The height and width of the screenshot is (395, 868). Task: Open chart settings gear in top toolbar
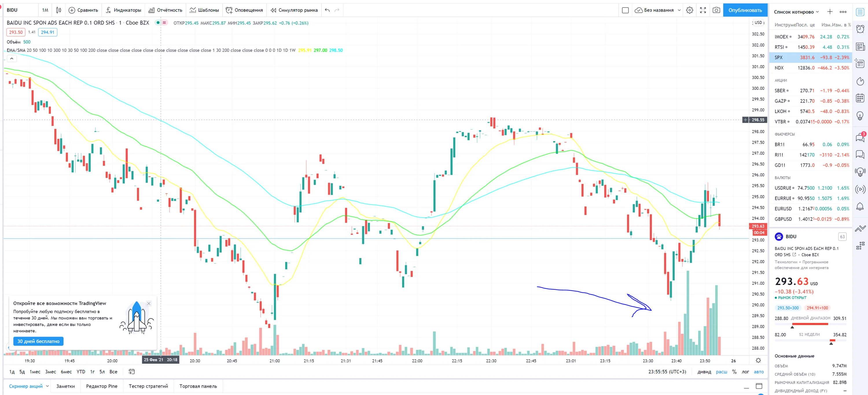coord(690,10)
